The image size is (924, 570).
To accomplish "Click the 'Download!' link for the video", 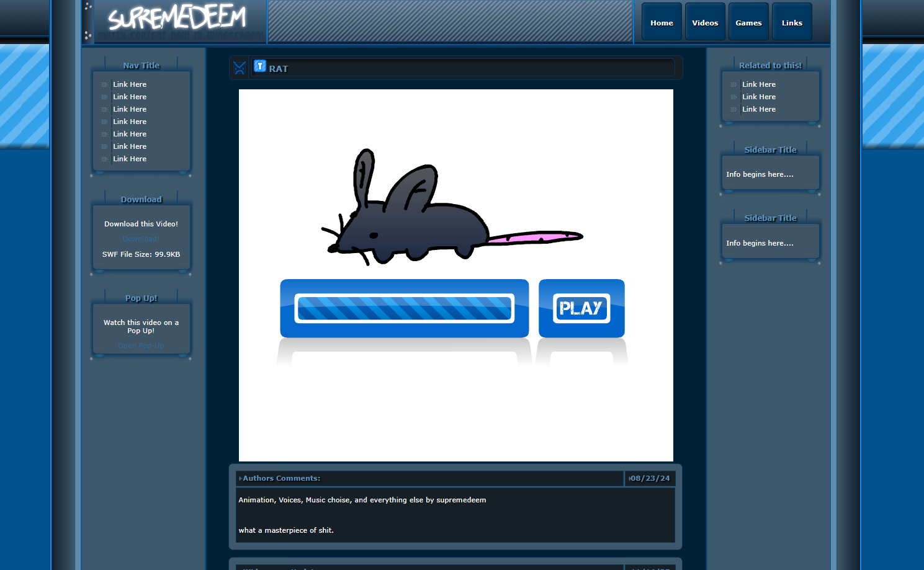I will point(141,239).
